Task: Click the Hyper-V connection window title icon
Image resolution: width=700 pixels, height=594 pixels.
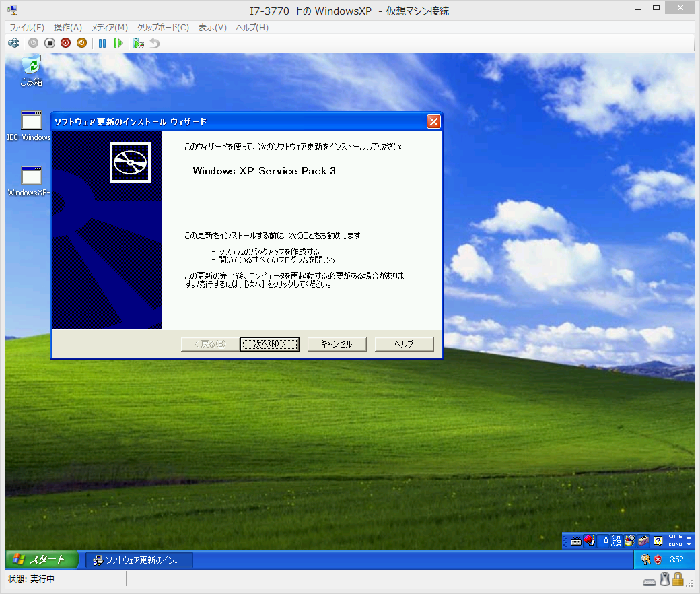Action: click(13, 10)
